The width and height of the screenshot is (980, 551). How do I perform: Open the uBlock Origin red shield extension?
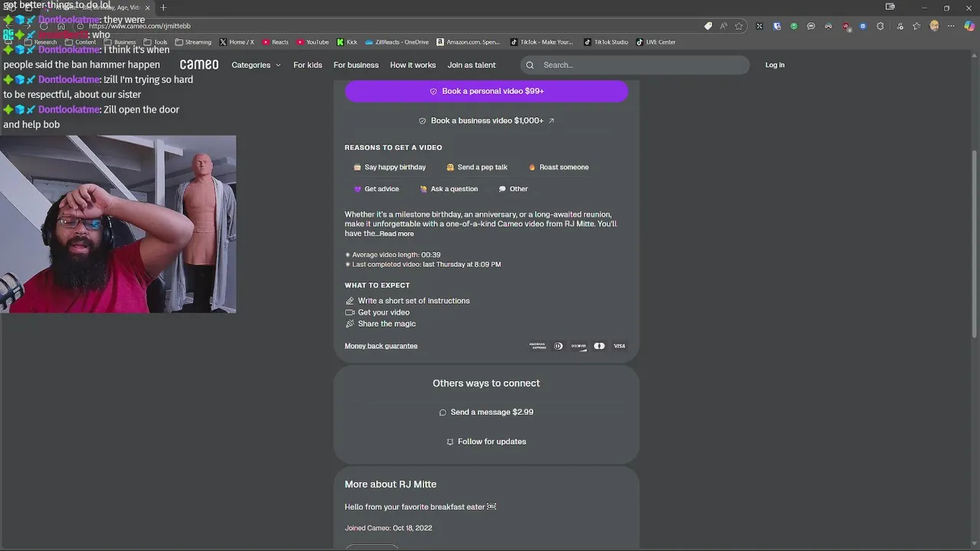[846, 26]
